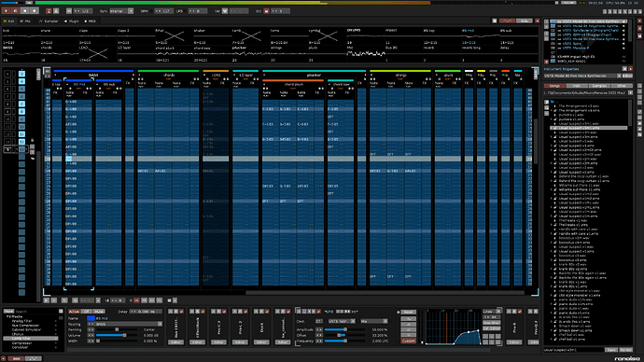Toggle enable checkbox on Duck device

267,312
